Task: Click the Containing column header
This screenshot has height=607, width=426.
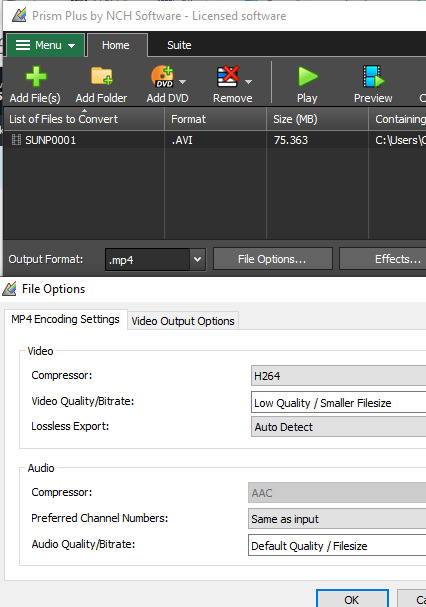Action: 397,119
